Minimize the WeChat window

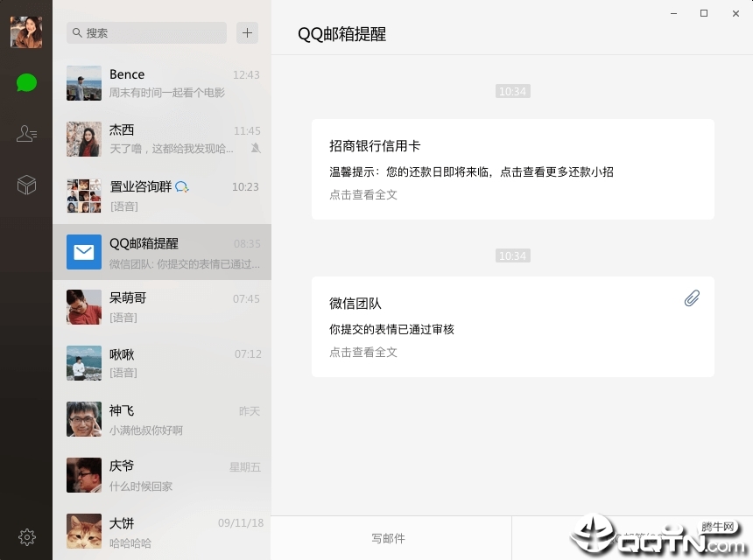click(674, 13)
